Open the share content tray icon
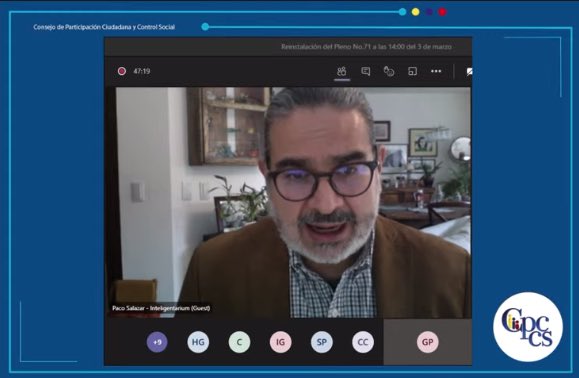Screen dimensions: 579x378 (412, 71)
